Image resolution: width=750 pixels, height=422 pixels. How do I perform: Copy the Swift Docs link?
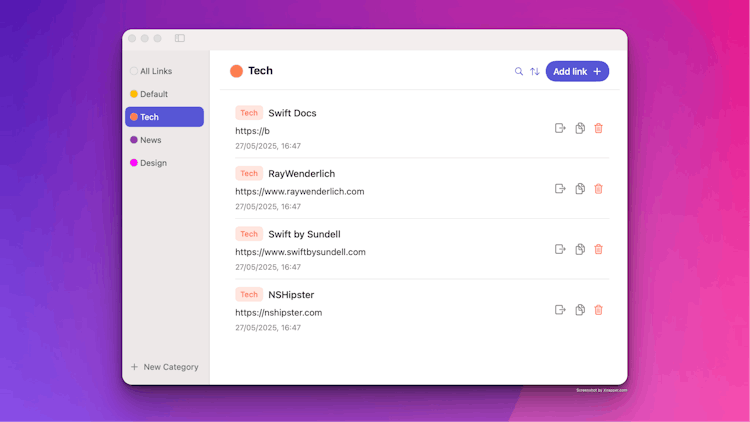[580, 128]
